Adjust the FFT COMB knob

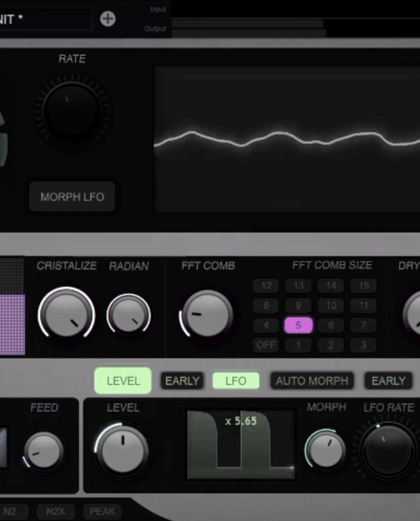pos(208,314)
